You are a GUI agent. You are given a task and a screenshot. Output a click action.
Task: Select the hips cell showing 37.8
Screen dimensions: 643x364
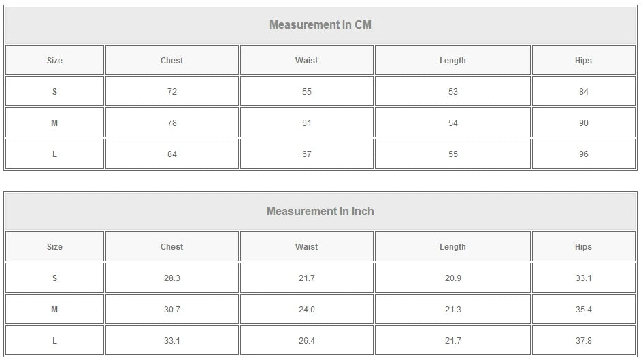pos(583,341)
